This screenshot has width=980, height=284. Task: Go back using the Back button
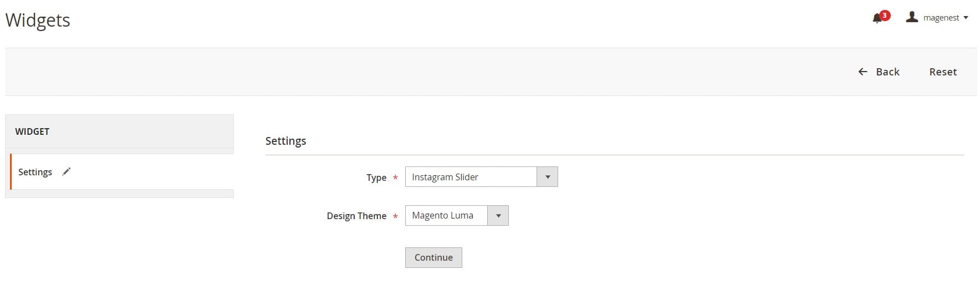879,72
